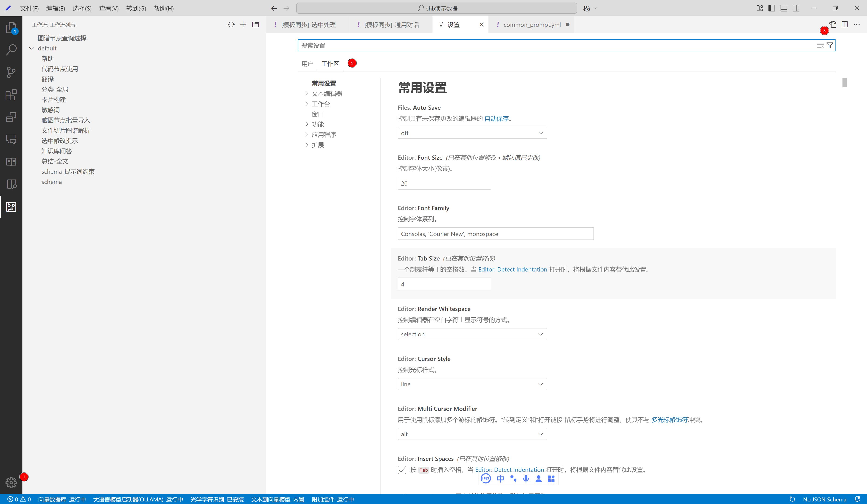Click the settings filter funnel icon

pos(830,45)
